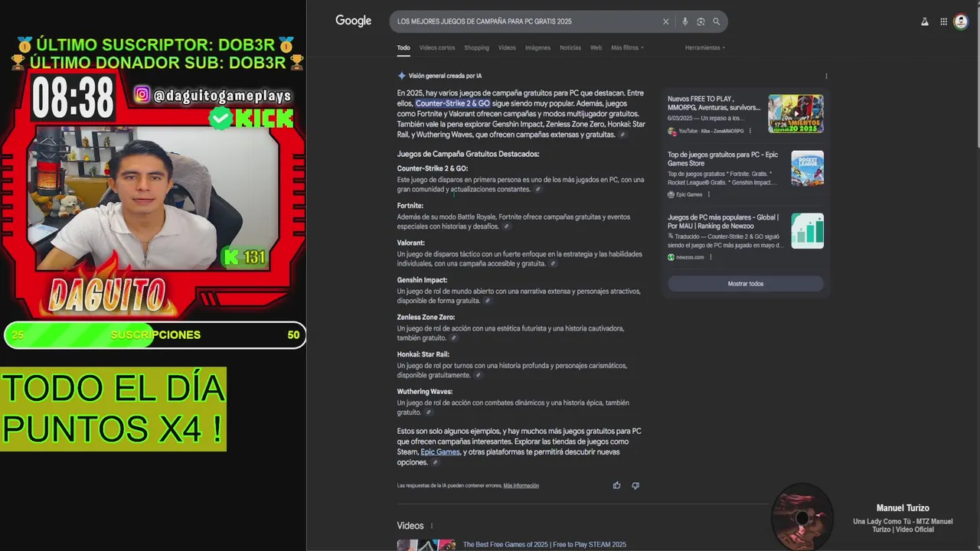Open source link icon after intro paragraph
980x551 pixels.
(622, 135)
